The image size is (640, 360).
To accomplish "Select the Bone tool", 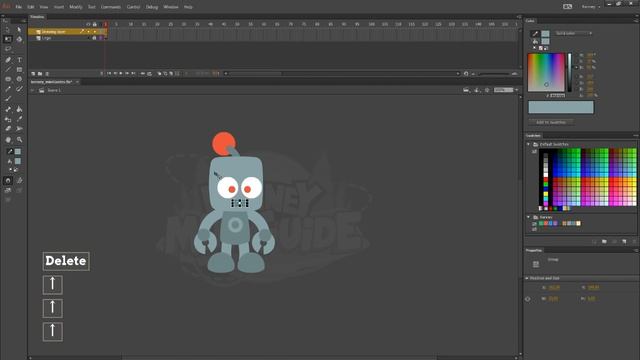I will [x=8, y=109].
